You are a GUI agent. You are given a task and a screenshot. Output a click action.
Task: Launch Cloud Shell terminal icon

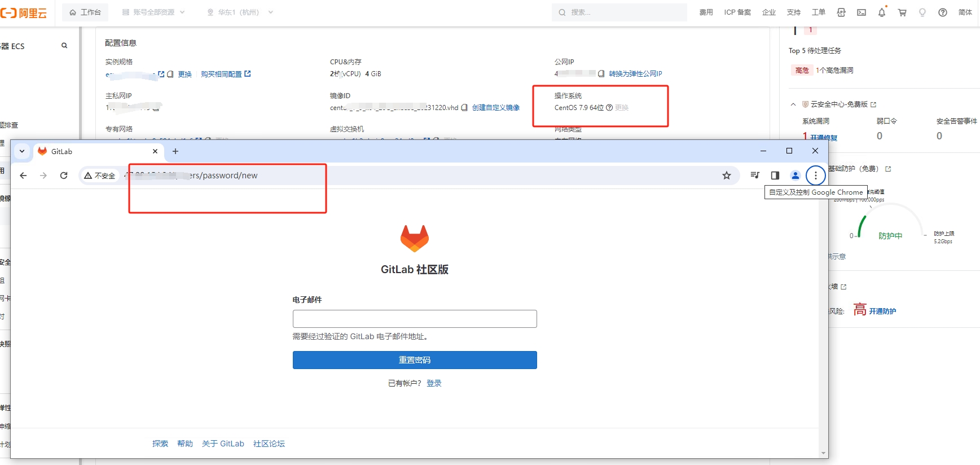(862, 12)
